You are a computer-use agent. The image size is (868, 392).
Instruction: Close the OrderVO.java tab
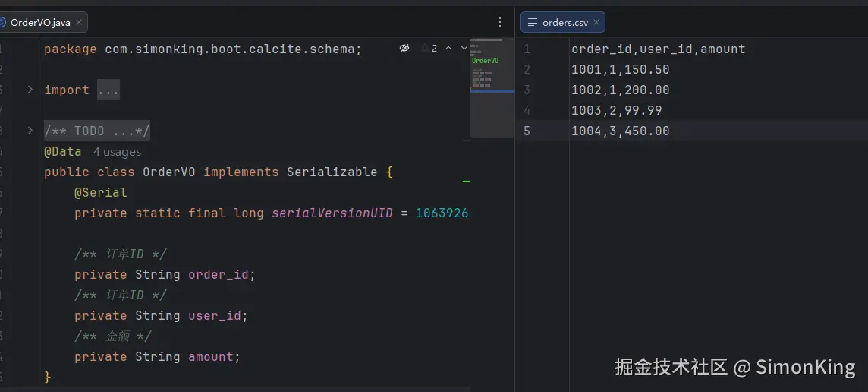tap(79, 23)
